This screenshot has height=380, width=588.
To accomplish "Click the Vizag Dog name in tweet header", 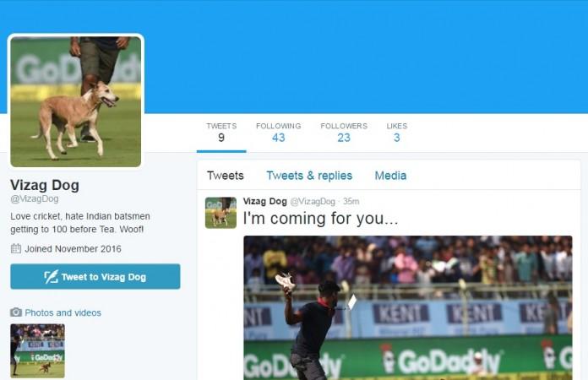I will [x=264, y=201].
